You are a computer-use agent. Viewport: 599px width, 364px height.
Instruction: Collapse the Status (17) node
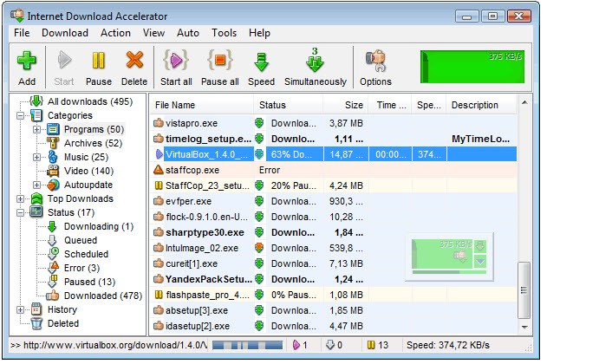(20, 212)
